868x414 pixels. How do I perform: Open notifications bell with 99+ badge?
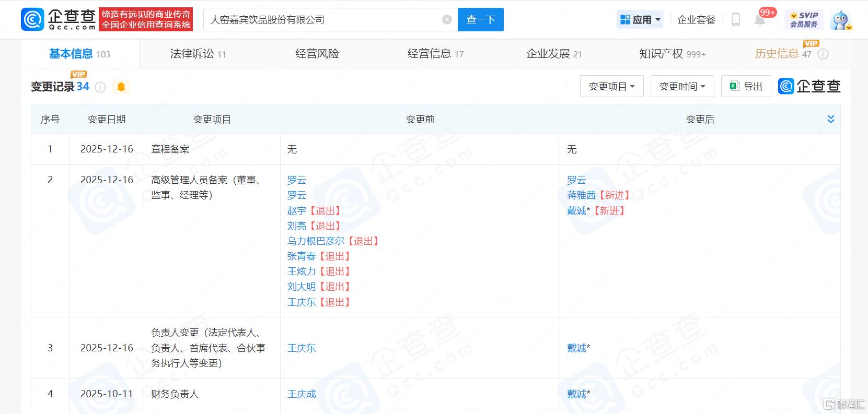tap(760, 20)
